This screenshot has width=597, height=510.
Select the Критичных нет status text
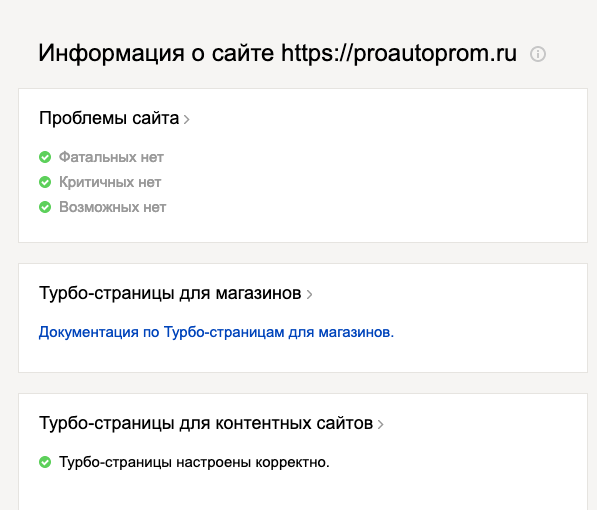[110, 182]
